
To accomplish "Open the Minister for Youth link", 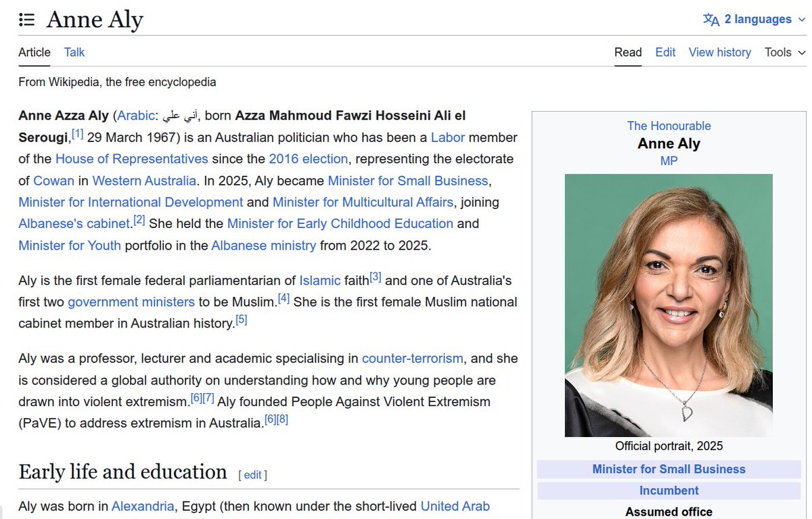I will tap(70, 245).
